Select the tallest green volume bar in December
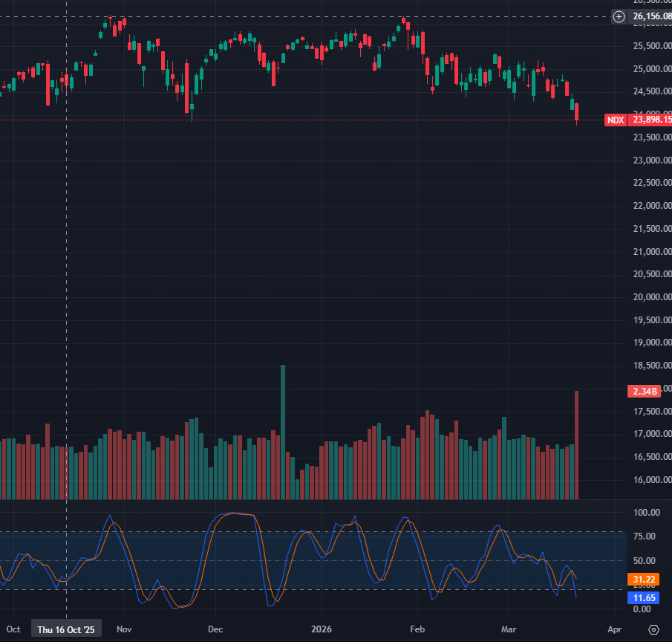The image size is (672, 642). [283, 432]
